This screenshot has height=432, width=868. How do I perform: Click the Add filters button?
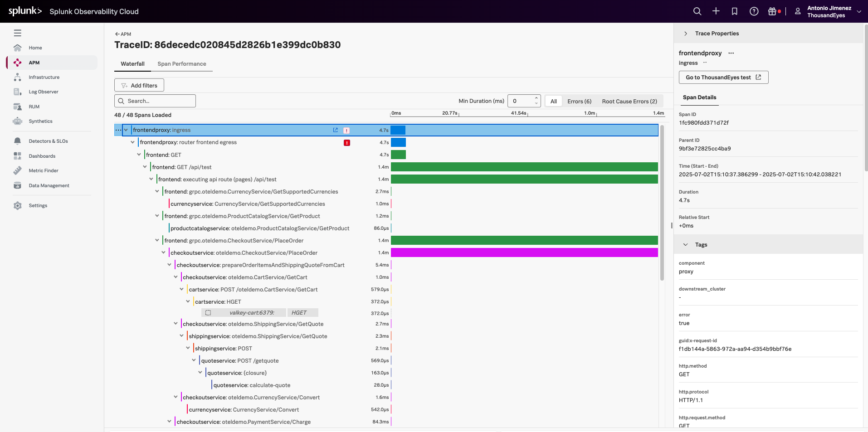click(139, 85)
